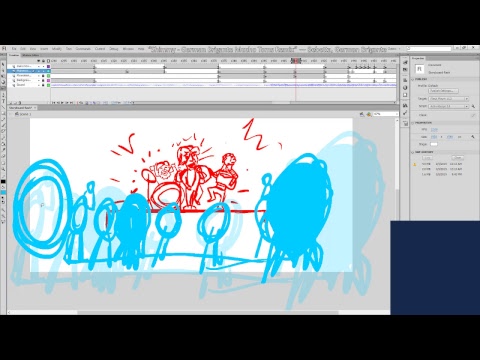Click the red playhead marker on timeline
This screenshot has width=480, height=360.
click(296, 61)
